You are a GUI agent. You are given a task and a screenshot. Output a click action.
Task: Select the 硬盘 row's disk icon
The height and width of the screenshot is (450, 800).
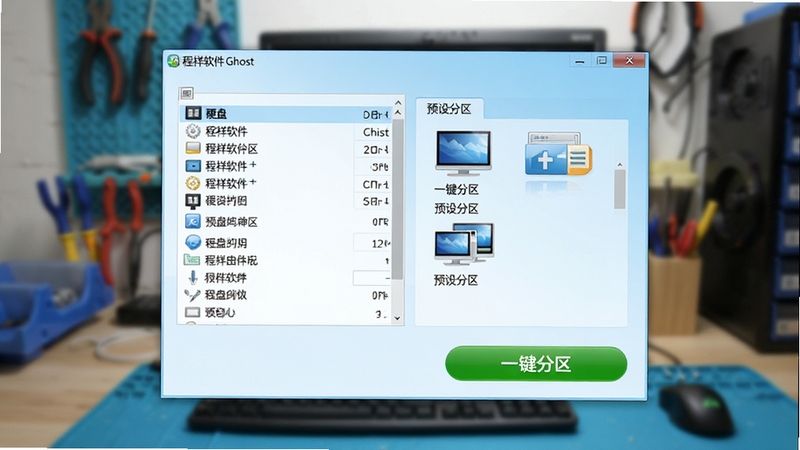(x=193, y=113)
